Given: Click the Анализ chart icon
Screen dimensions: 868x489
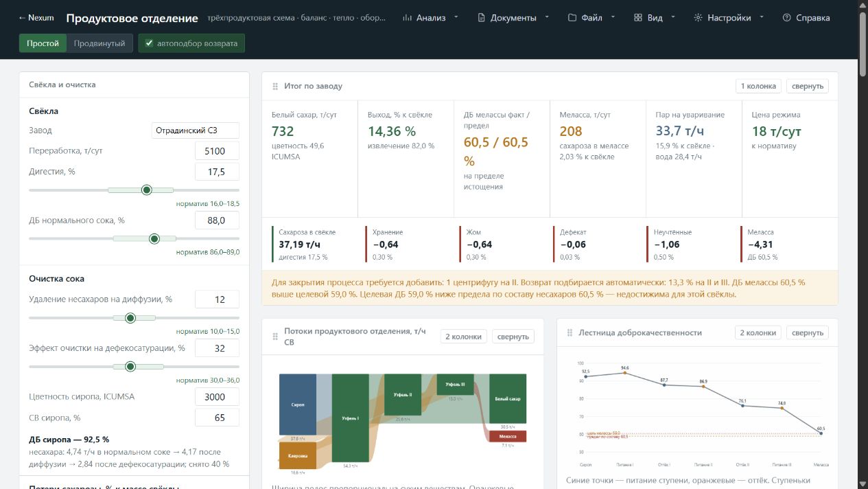Looking at the screenshot, I should (x=408, y=18).
